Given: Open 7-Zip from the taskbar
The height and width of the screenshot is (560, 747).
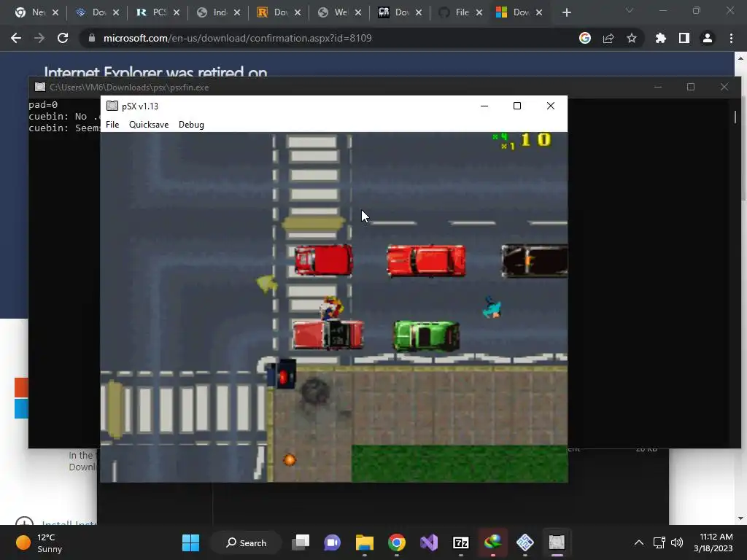Looking at the screenshot, I should point(461,542).
